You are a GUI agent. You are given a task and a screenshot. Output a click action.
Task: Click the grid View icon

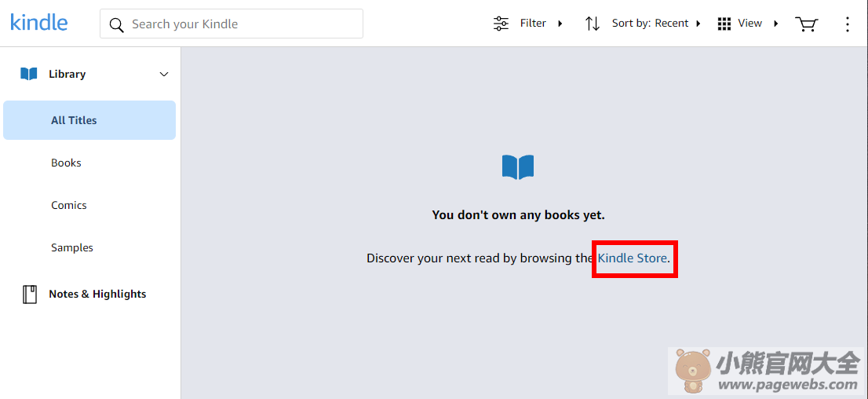tap(724, 24)
